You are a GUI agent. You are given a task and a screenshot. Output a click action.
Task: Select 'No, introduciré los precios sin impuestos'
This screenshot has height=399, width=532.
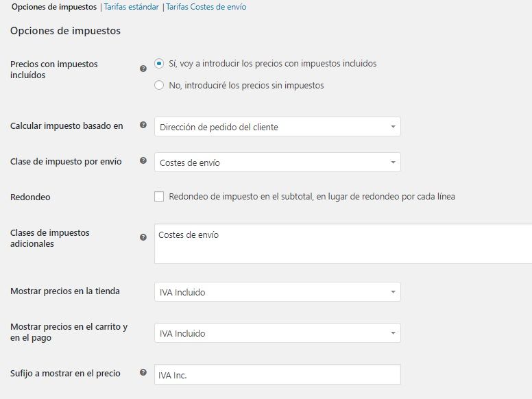tap(159, 85)
